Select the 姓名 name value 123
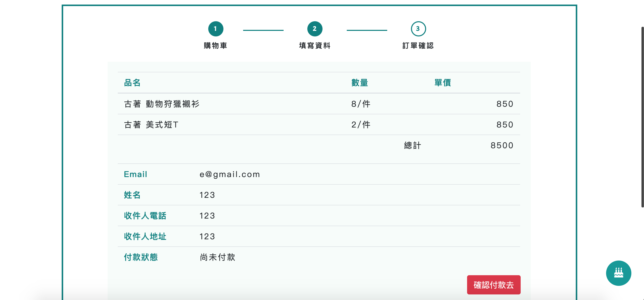Image resolution: width=644 pixels, height=300 pixels. pyautogui.click(x=207, y=195)
